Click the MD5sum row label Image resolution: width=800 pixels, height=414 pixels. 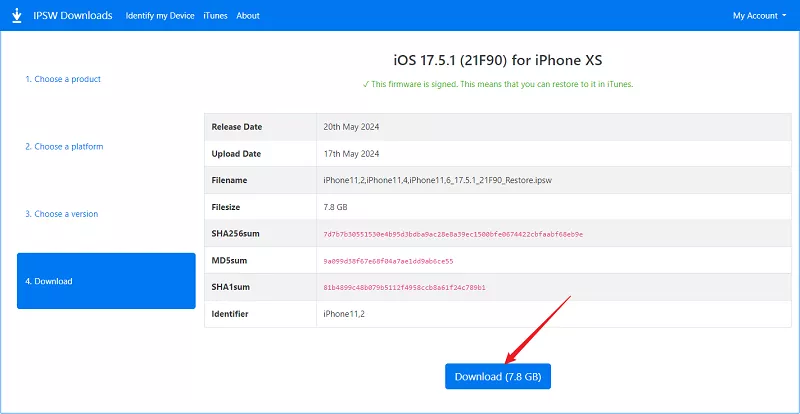coord(229,261)
